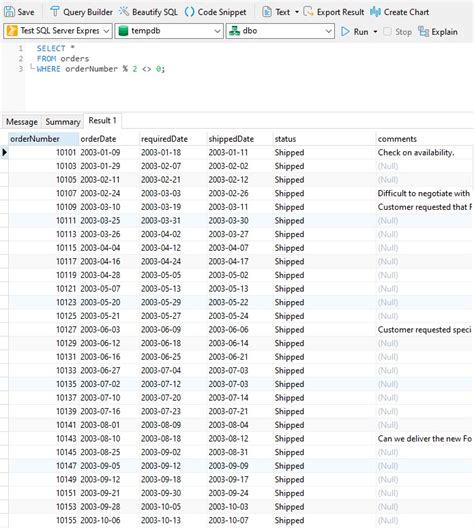Image resolution: width=474 pixels, height=528 pixels.
Task: Click the dbo schema icon
Action: click(234, 31)
